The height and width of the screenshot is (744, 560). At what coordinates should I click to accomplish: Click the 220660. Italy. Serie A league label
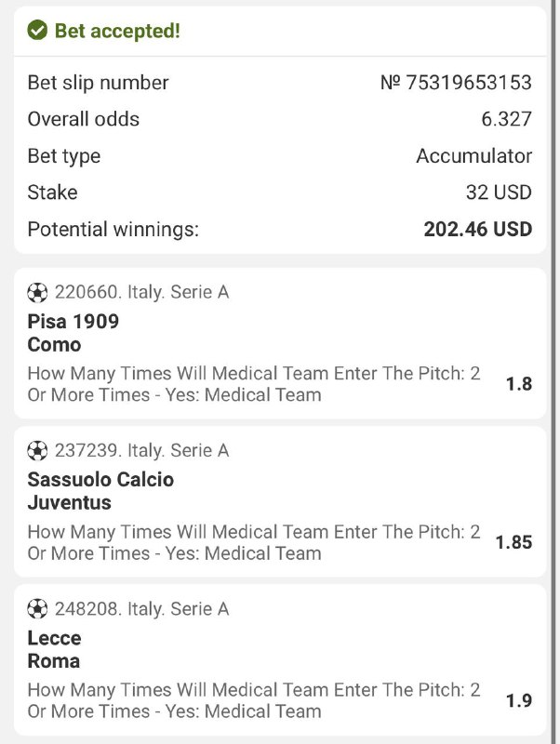pyautogui.click(x=141, y=292)
